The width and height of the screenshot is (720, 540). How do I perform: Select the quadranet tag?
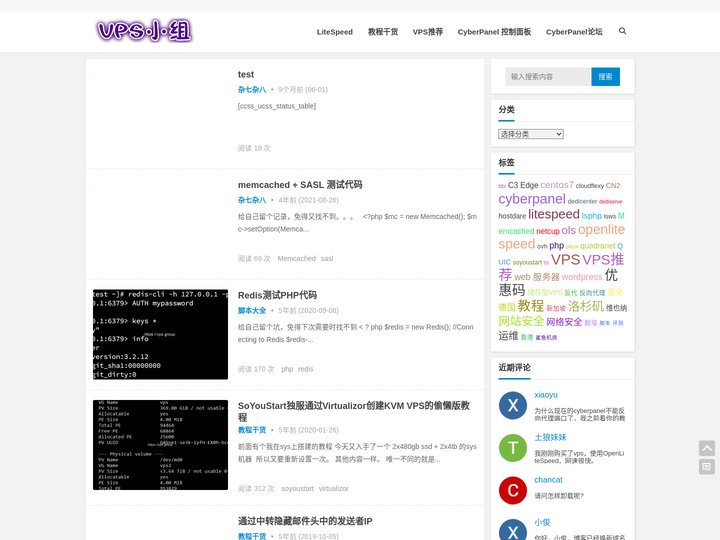597,246
